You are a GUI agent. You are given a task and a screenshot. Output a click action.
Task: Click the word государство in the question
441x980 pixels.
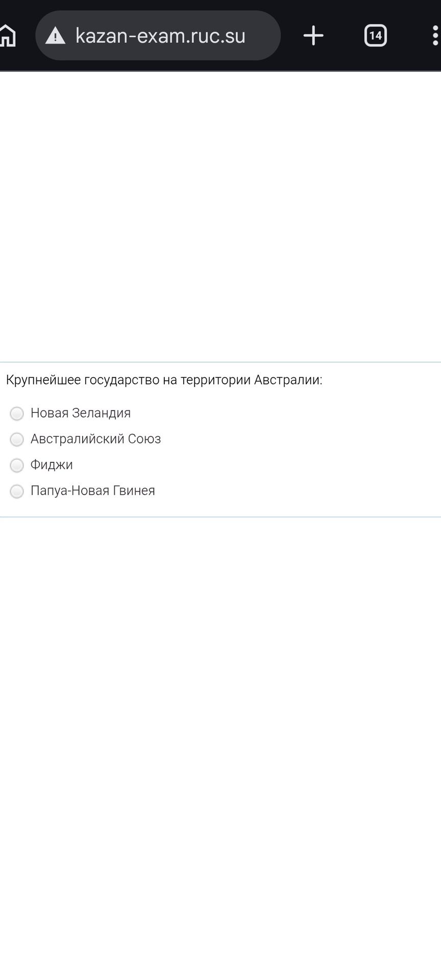click(121, 380)
